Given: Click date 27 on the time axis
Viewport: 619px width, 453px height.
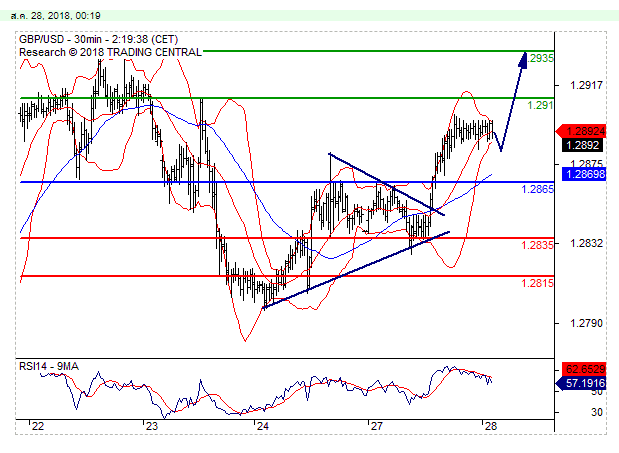Looking at the screenshot, I should tap(378, 426).
